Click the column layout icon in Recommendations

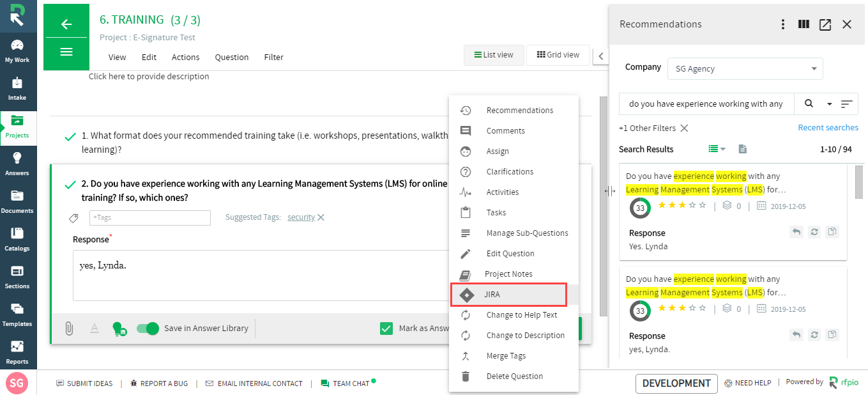804,24
